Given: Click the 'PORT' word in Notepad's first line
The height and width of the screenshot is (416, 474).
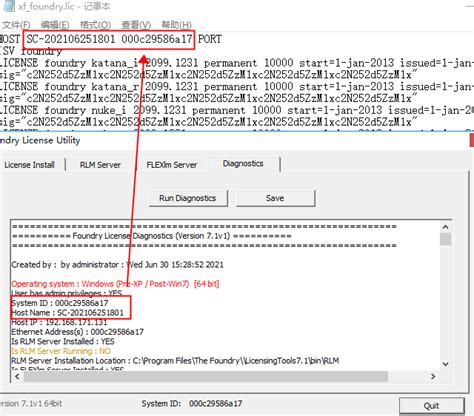Looking at the screenshot, I should (x=210, y=39).
